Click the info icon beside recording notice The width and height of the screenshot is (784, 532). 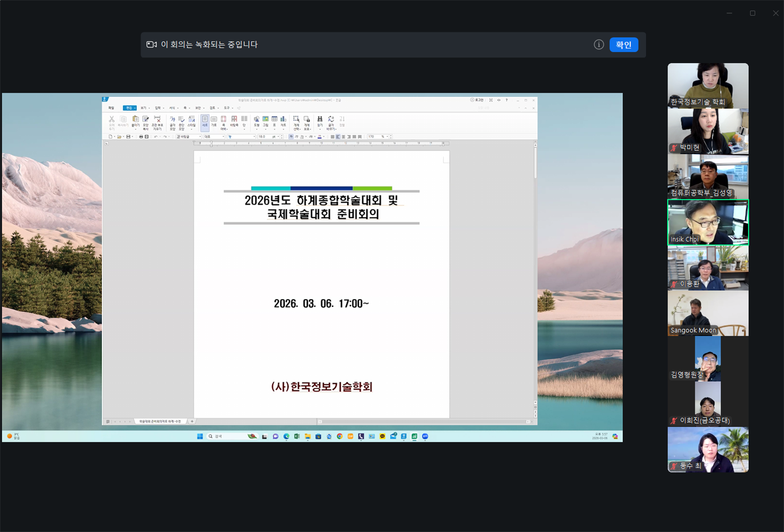click(x=599, y=45)
